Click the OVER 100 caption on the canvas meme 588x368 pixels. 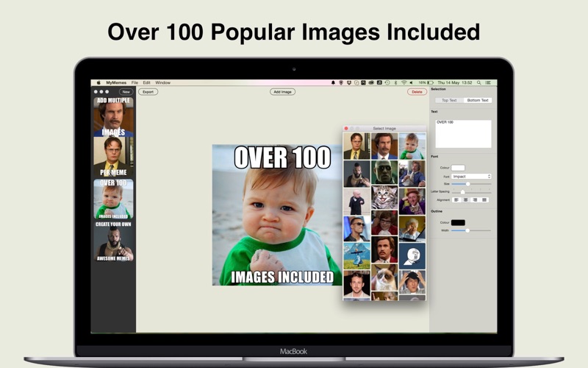coord(282,158)
